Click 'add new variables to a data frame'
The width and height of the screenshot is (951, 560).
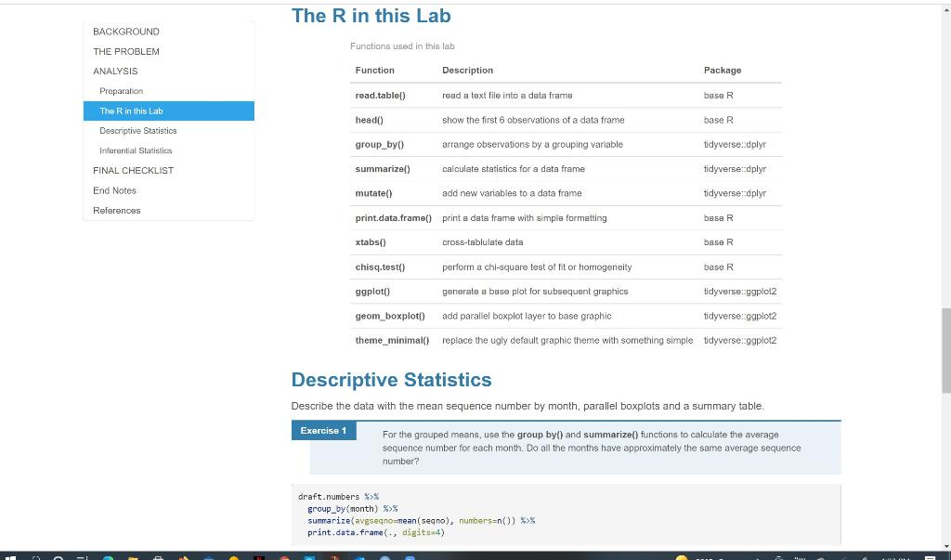[x=512, y=193]
